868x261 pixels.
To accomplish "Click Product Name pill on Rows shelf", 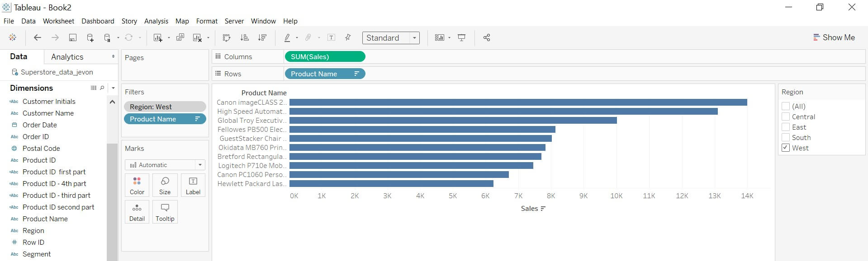I will pos(325,74).
